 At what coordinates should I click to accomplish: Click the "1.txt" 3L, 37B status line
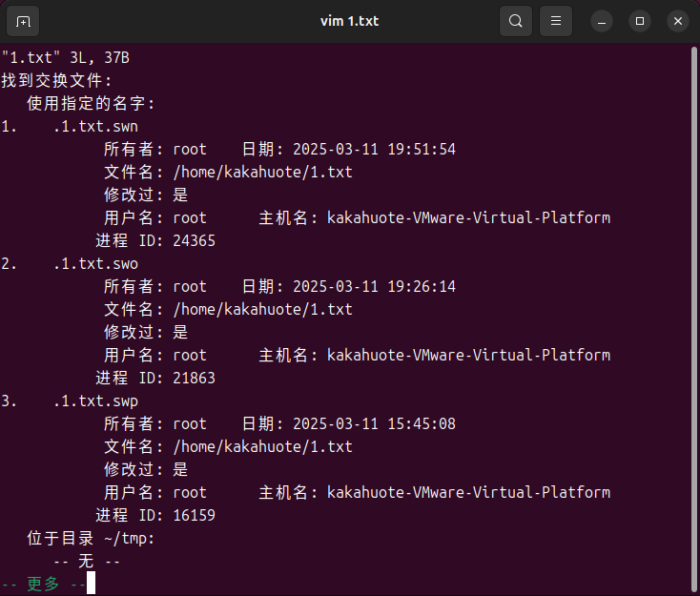pyautogui.click(x=65, y=58)
